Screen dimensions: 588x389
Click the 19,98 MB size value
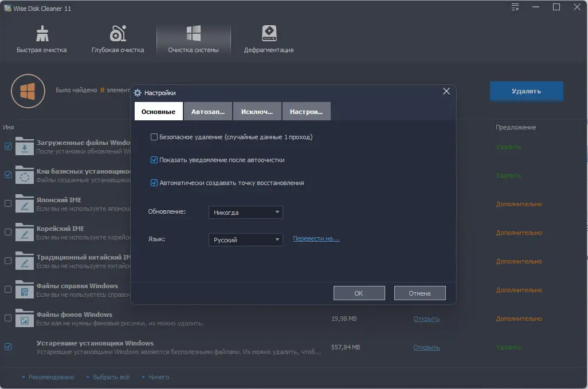pyautogui.click(x=344, y=319)
